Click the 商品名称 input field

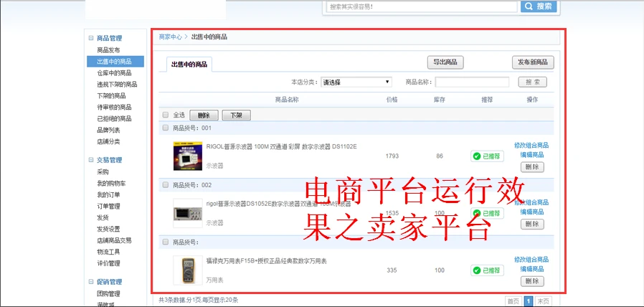pos(472,82)
